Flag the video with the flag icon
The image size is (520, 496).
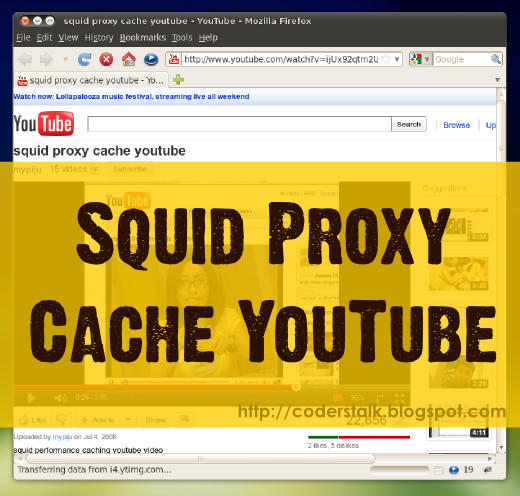pos(184,420)
